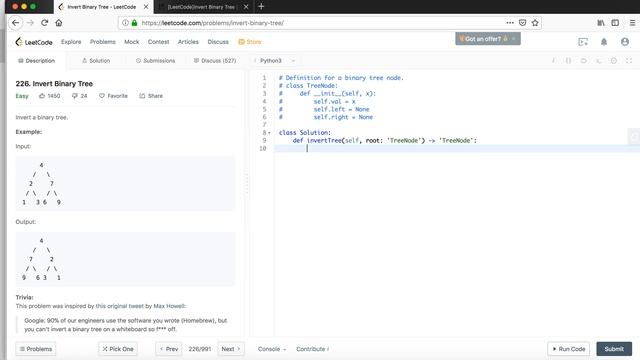Reload the page with the refresh icon
The image size is (640, 360).
click(x=44, y=23)
